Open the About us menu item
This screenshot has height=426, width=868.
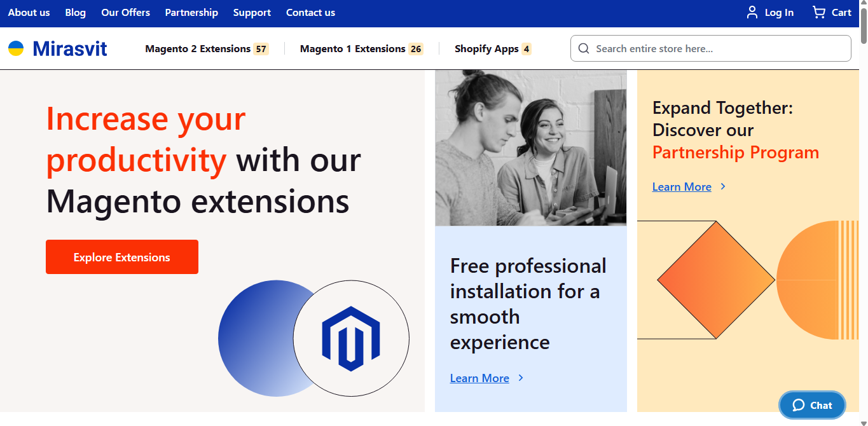pyautogui.click(x=29, y=13)
